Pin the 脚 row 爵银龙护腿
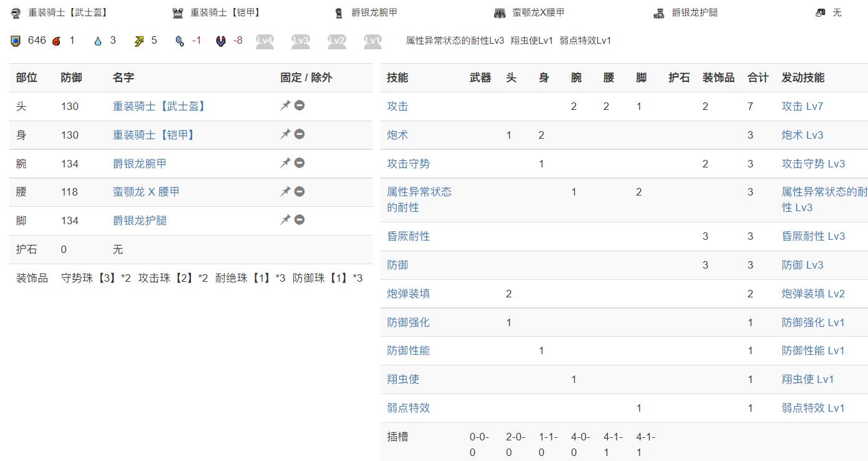868x461 pixels. 285,220
